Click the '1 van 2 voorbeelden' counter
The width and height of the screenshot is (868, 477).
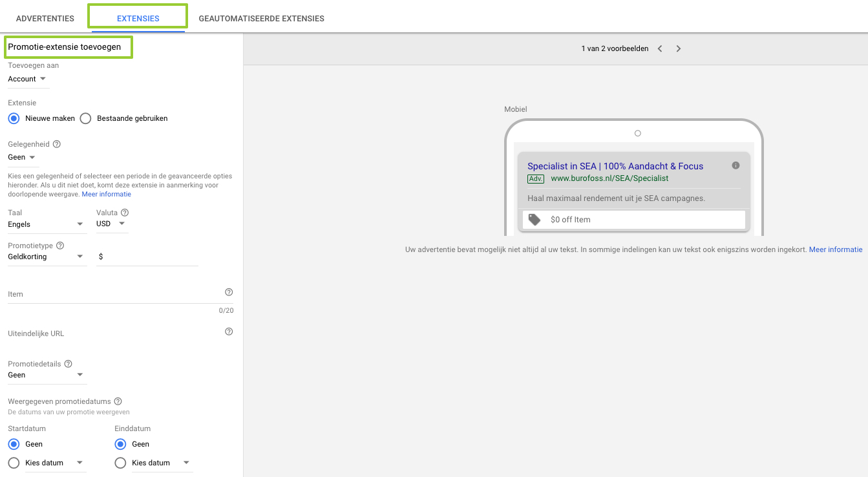point(615,48)
